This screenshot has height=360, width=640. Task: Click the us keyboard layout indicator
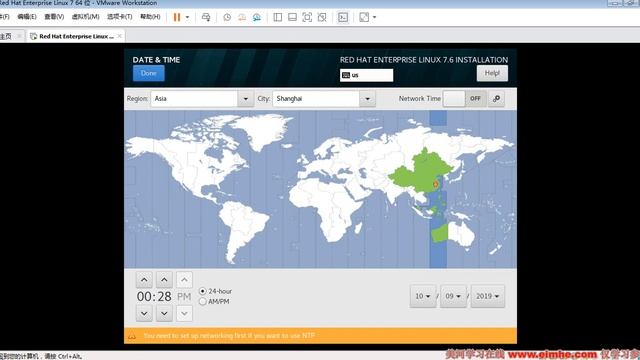(367, 75)
